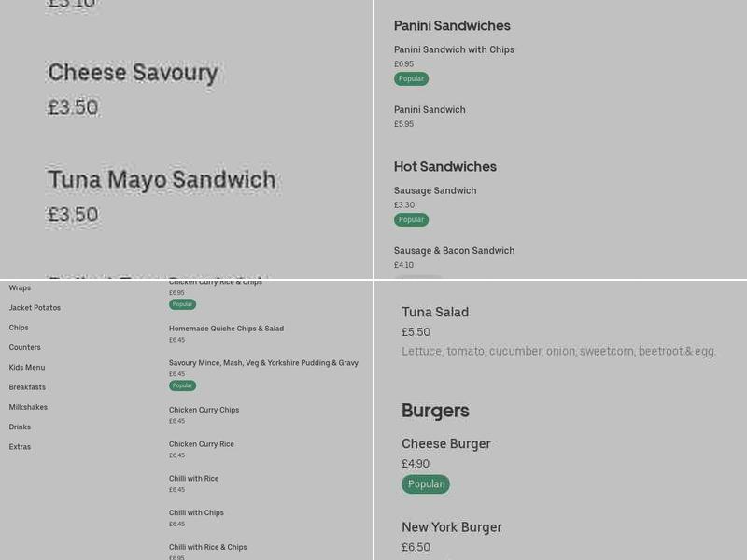Select the Kids Menu category
Image resolution: width=747 pixels, height=560 pixels.
25,367
